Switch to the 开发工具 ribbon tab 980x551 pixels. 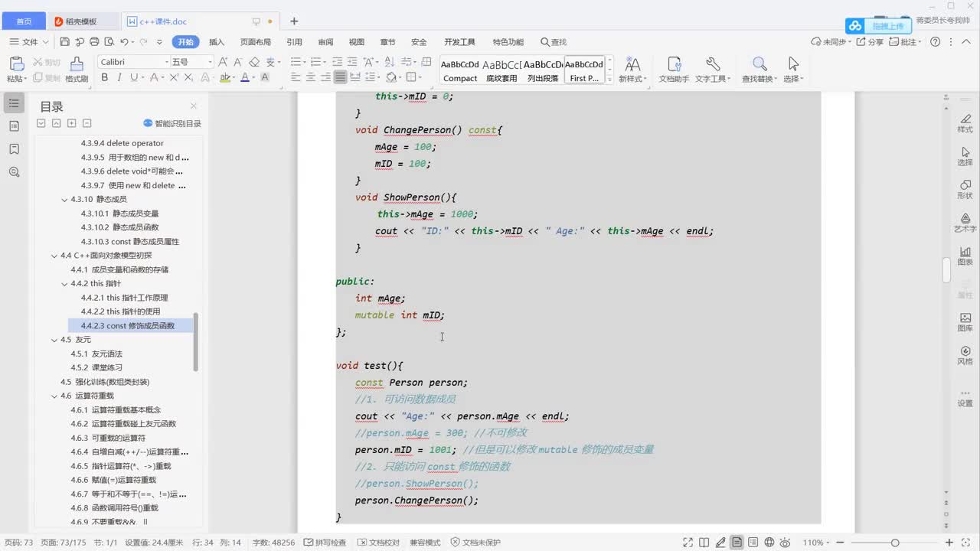coord(459,42)
